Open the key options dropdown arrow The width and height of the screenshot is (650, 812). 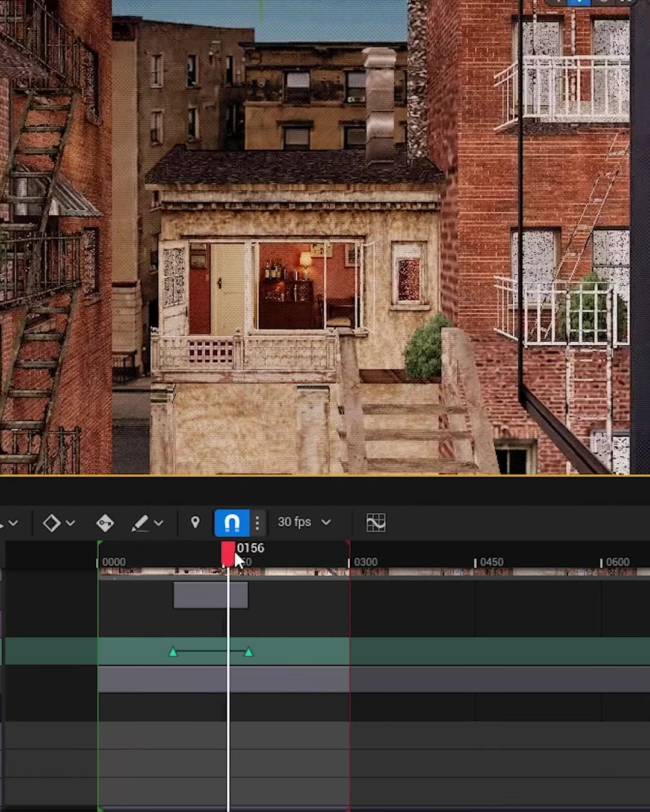[x=70, y=523]
